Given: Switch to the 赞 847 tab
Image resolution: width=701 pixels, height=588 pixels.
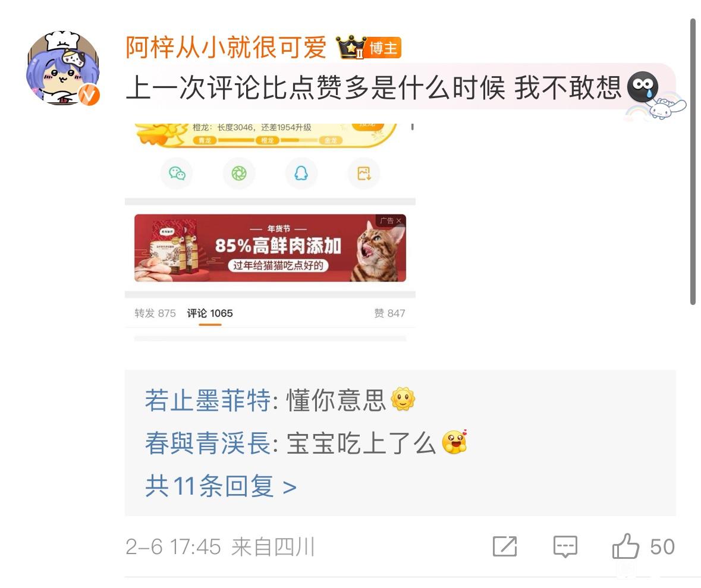Looking at the screenshot, I should (x=389, y=313).
